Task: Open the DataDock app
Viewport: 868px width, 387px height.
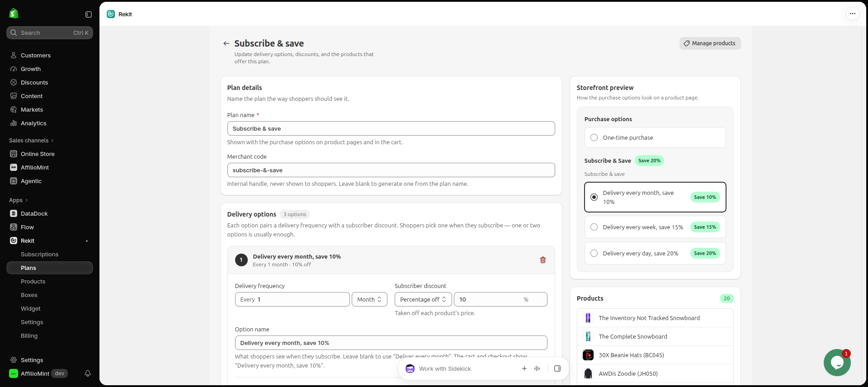Action: pos(50,213)
